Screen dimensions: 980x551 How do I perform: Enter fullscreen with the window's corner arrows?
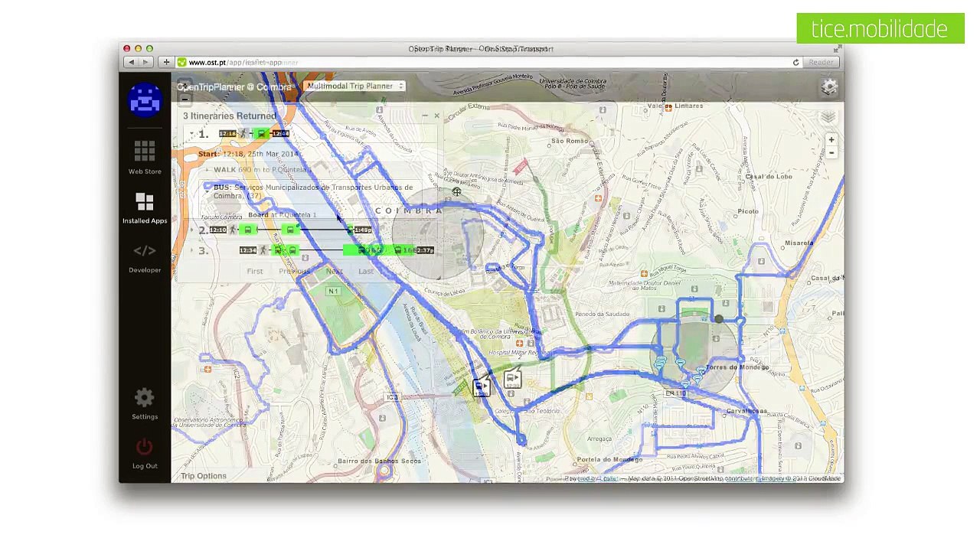click(838, 49)
